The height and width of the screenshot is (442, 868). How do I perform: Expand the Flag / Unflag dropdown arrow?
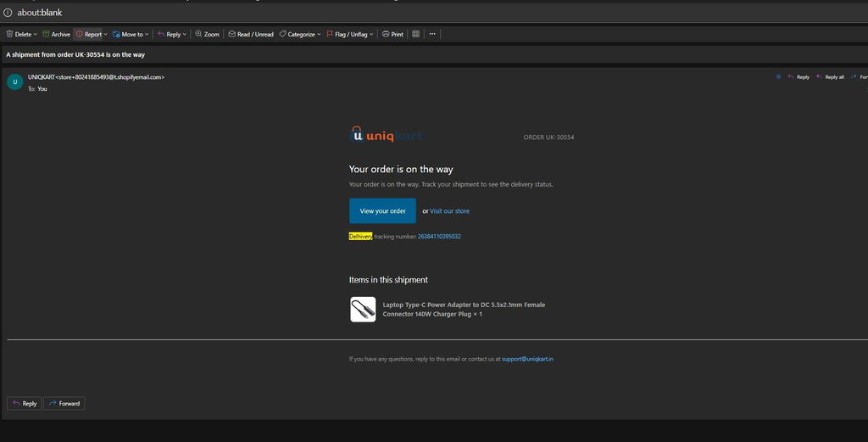(371, 34)
